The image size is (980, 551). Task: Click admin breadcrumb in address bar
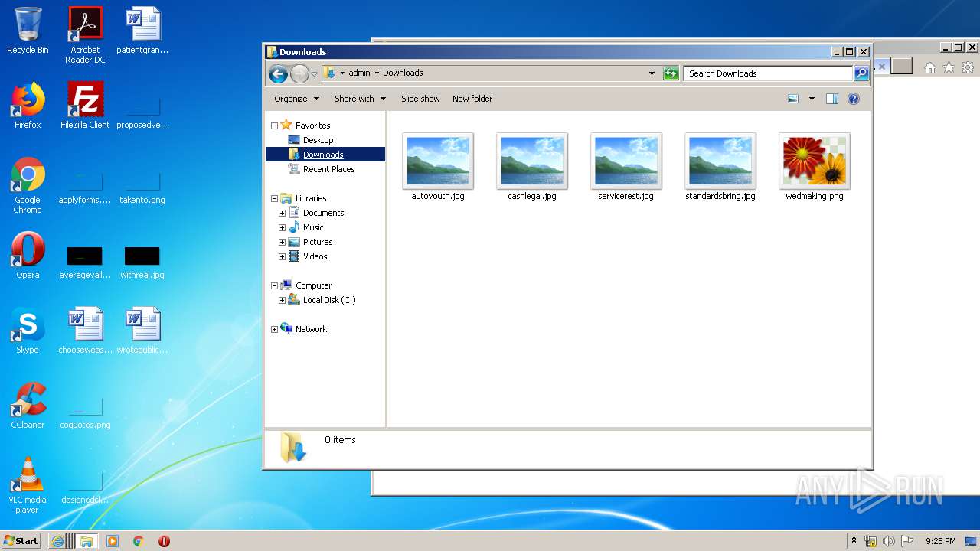(359, 73)
